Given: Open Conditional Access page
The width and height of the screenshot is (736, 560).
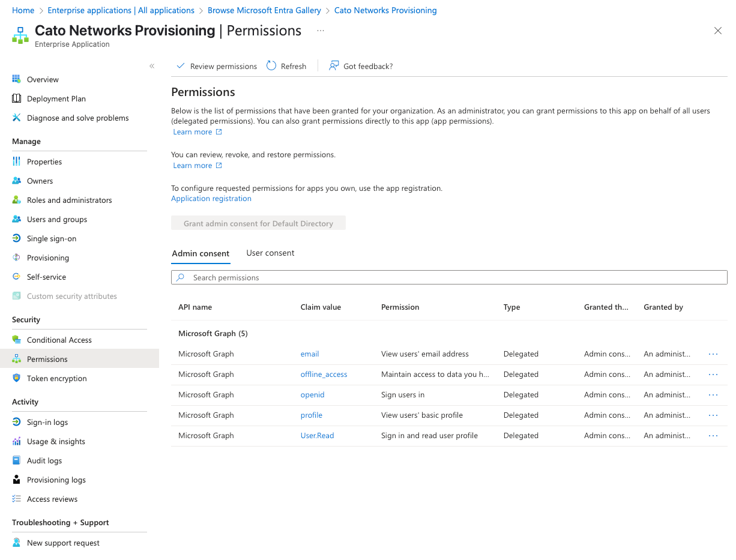Looking at the screenshot, I should (59, 340).
